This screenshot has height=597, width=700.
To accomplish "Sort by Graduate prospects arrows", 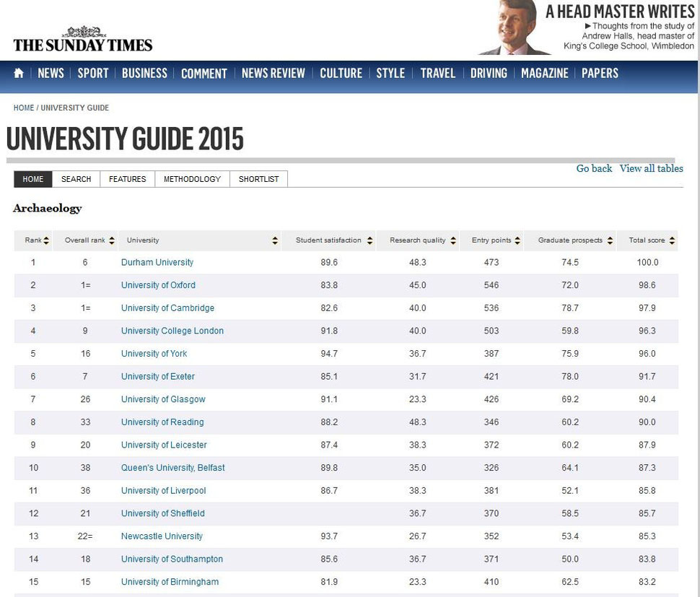I will pyautogui.click(x=610, y=240).
